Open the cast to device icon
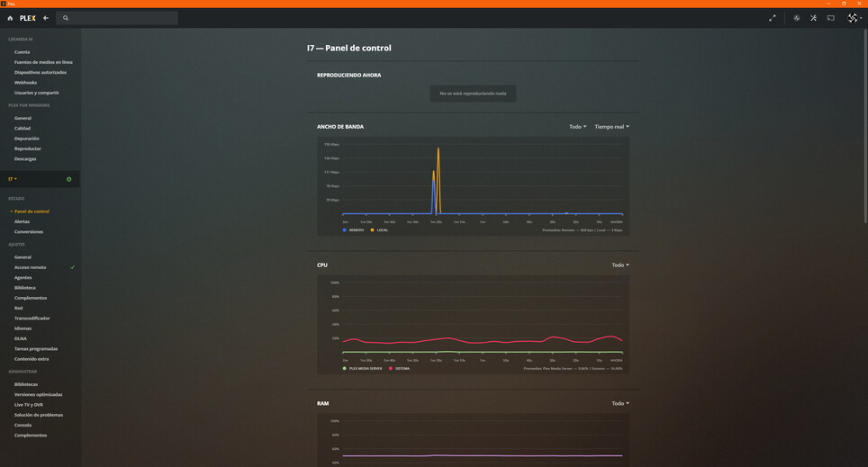 tap(831, 18)
